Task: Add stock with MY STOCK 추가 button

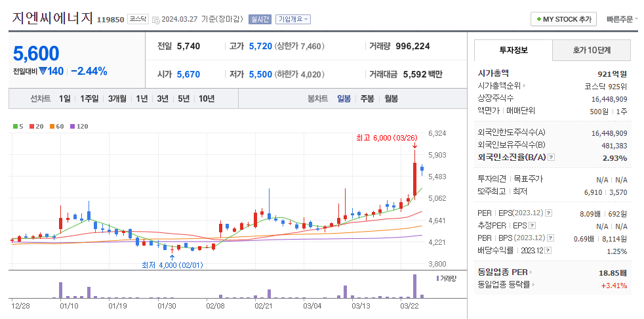Action: coord(563,19)
